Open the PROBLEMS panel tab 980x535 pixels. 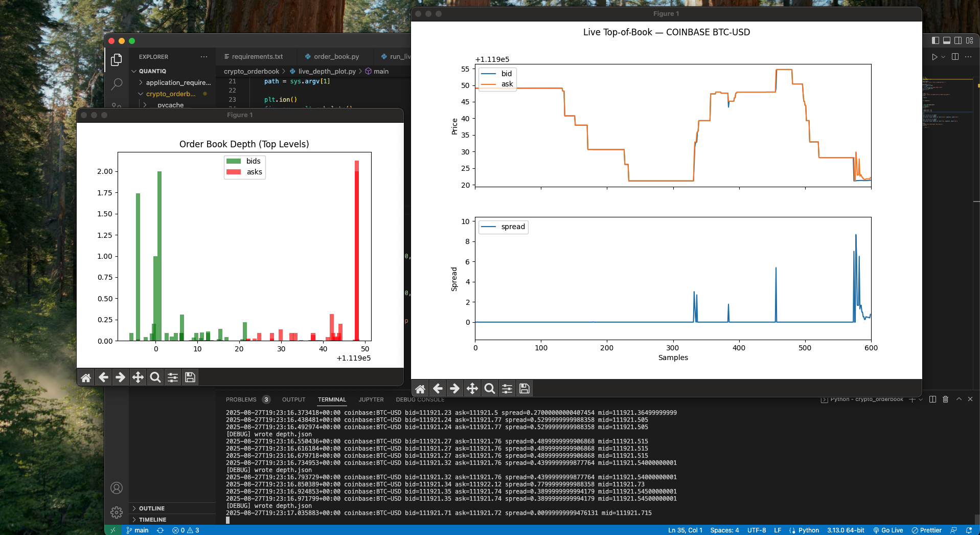pyautogui.click(x=241, y=399)
